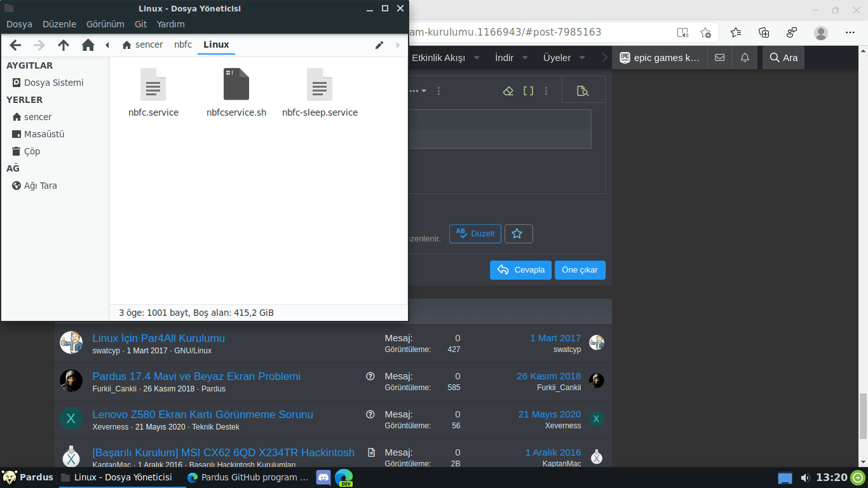The image size is (868, 488).
Task: Switch to Pardus GitHub program taskbar window
Action: pyautogui.click(x=248, y=477)
